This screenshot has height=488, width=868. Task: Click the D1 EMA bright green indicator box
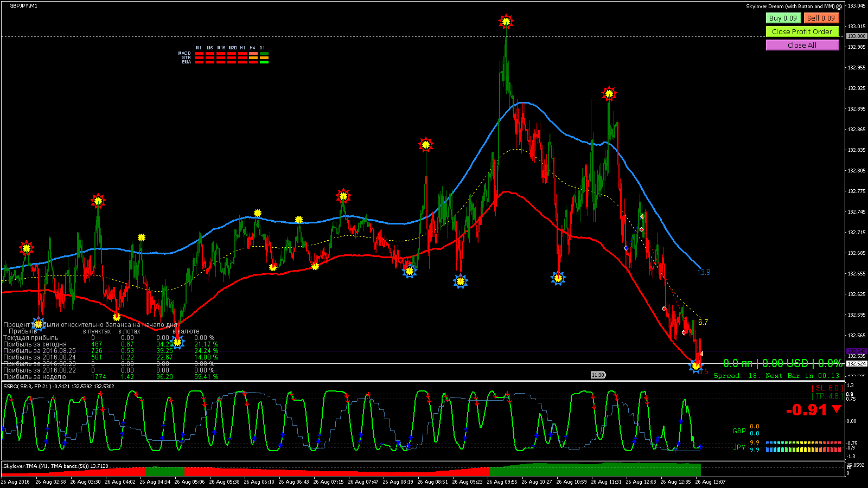[264, 62]
